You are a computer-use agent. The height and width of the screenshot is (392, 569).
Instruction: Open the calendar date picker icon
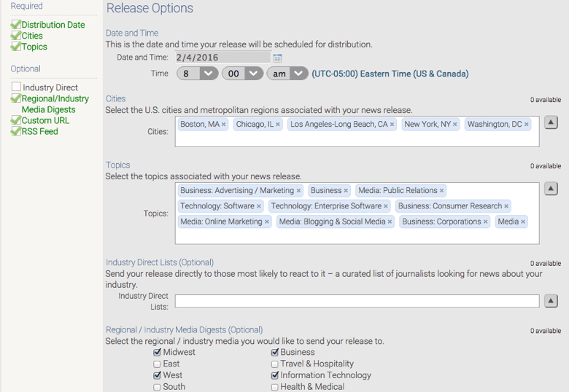coord(277,58)
